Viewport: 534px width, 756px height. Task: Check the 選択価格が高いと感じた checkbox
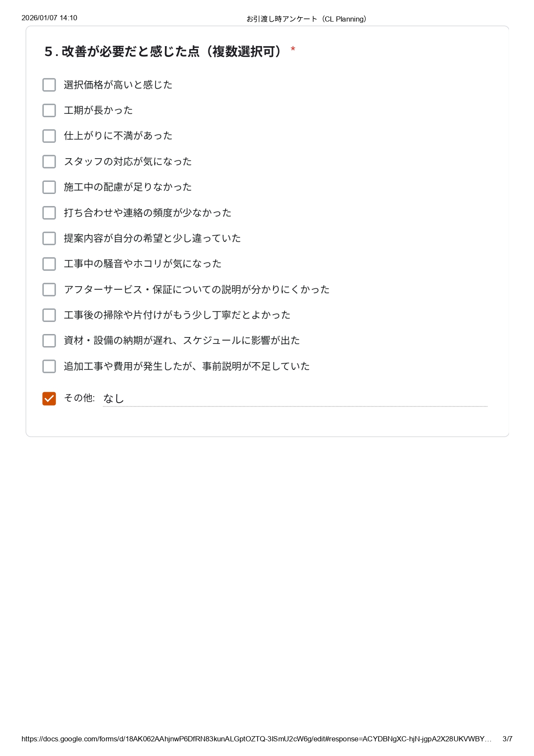tap(49, 85)
